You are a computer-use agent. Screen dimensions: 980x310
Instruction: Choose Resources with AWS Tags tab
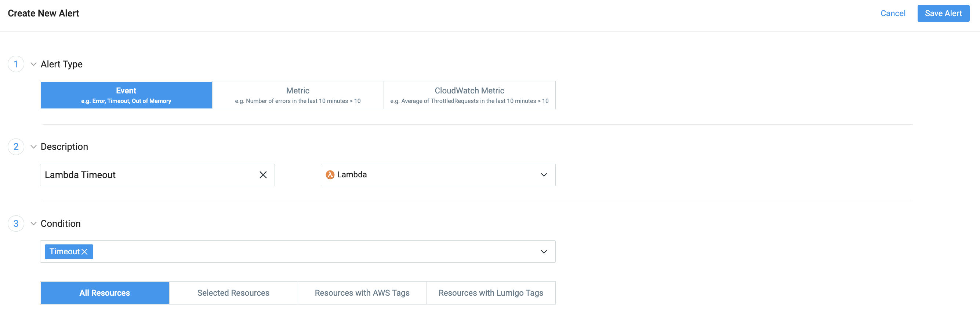tap(362, 293)
